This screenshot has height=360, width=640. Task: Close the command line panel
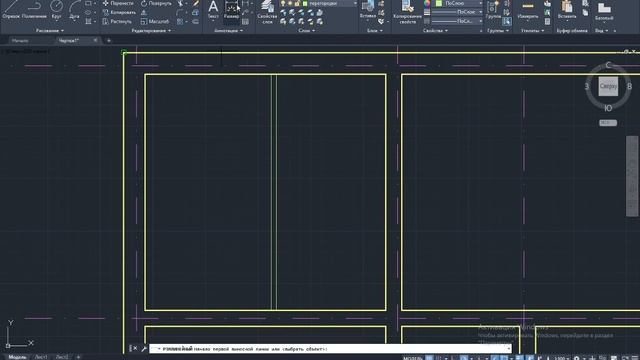135,348
